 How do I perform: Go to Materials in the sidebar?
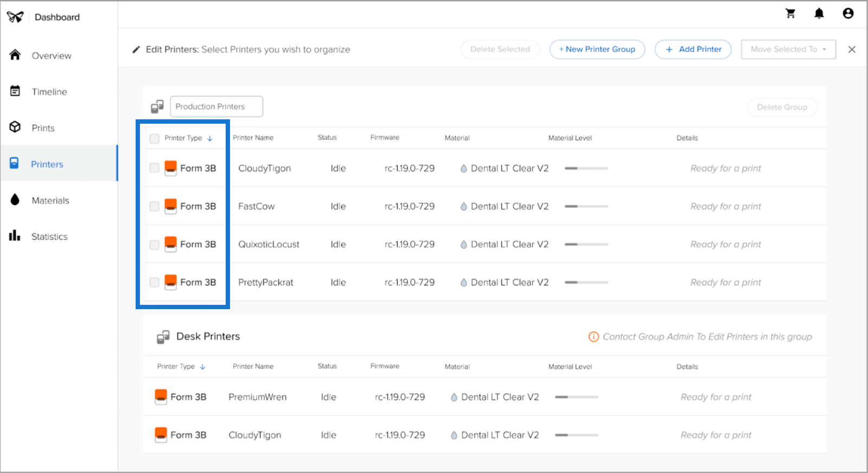(x=50, y=201)
